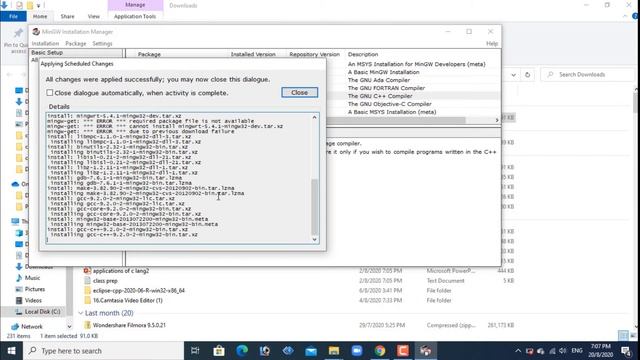Click the Package column header
This screenshot has width=640, height=360.
(x=149, y=54)
